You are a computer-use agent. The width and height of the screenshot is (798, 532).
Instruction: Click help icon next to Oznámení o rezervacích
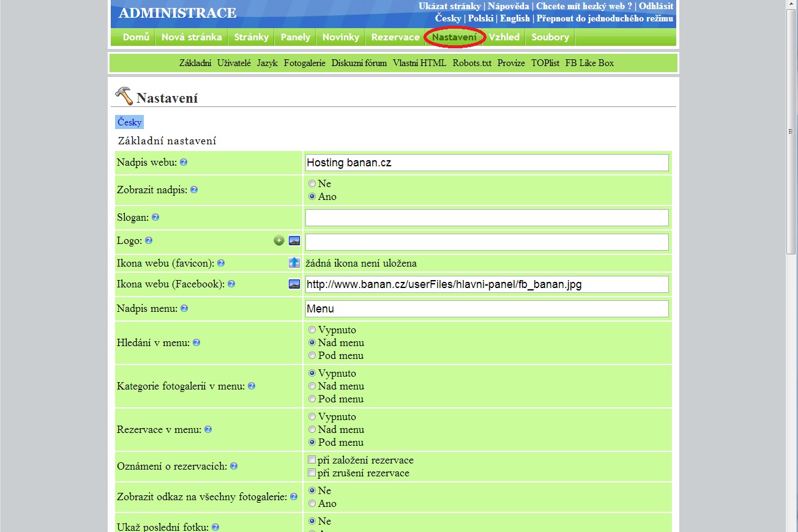(234, 466)
